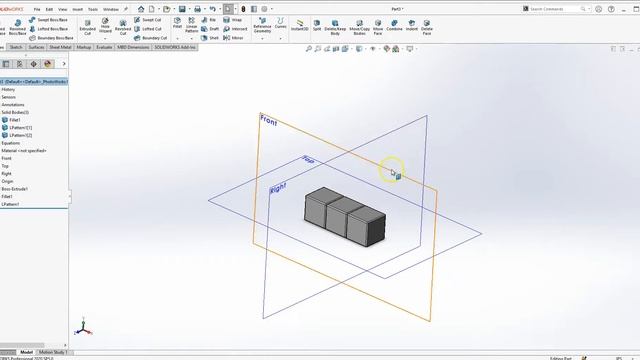Select the Rib tool

[x=209, y=20]
